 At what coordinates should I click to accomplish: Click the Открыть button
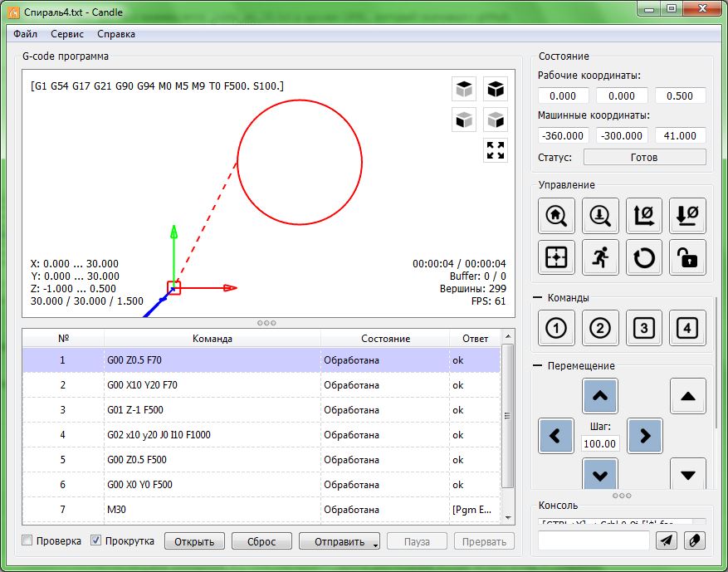194,541
